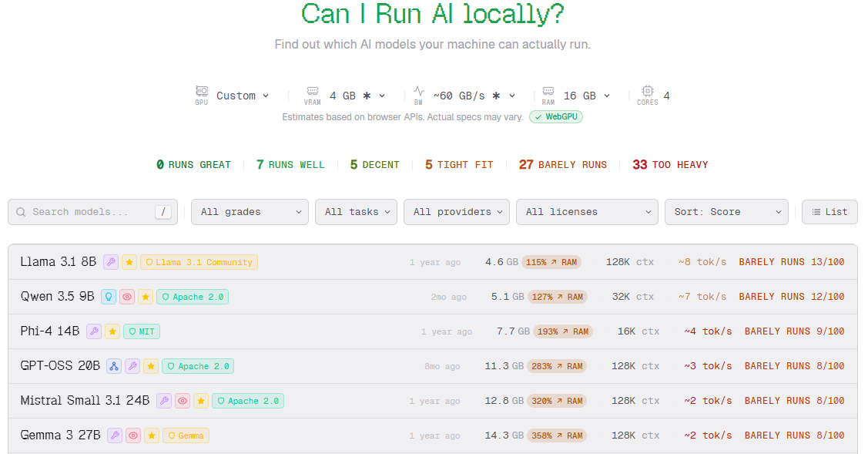Click the MIT license badge on Phi-4 14B

pyautogui.click(x=142, y=331)
